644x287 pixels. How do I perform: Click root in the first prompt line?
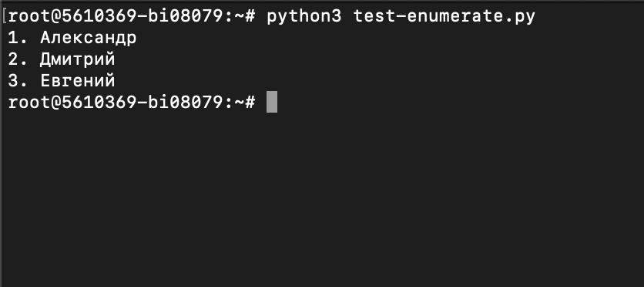[29, 17]
